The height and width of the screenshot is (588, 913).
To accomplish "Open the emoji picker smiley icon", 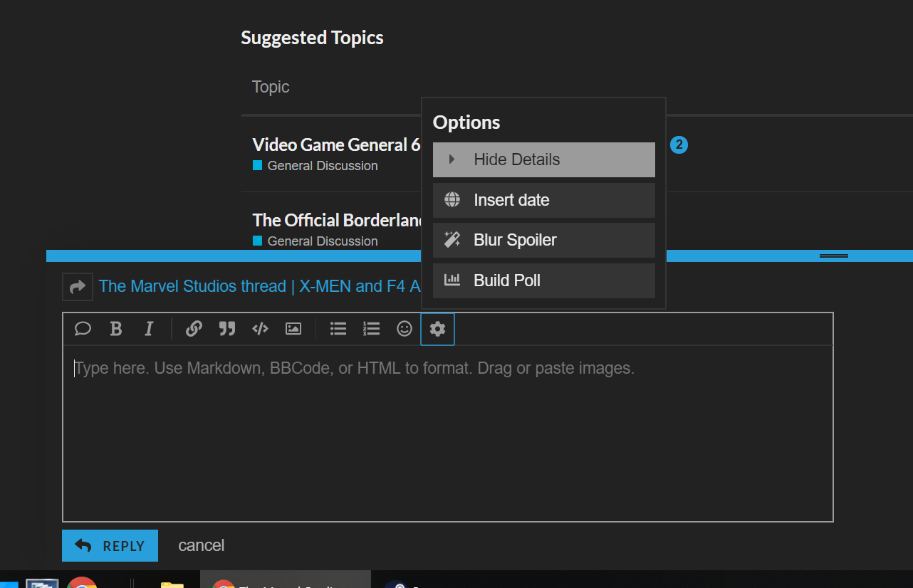I will [405, 329].
